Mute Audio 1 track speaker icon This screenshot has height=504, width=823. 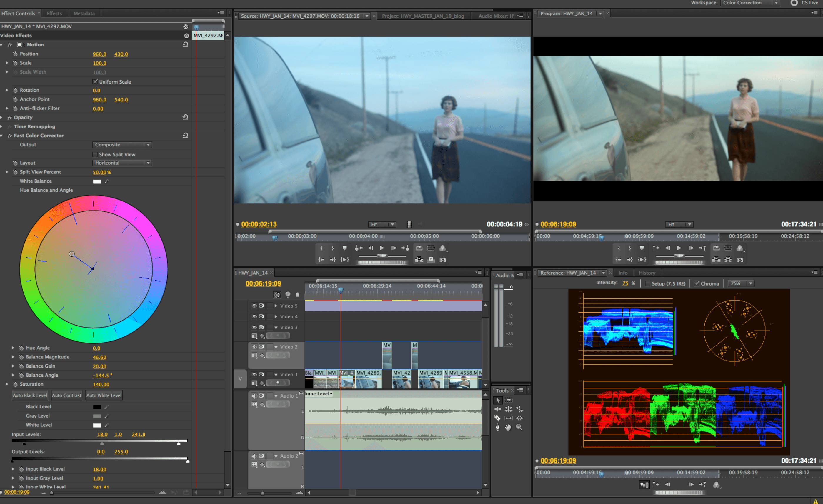pos(254,396)
